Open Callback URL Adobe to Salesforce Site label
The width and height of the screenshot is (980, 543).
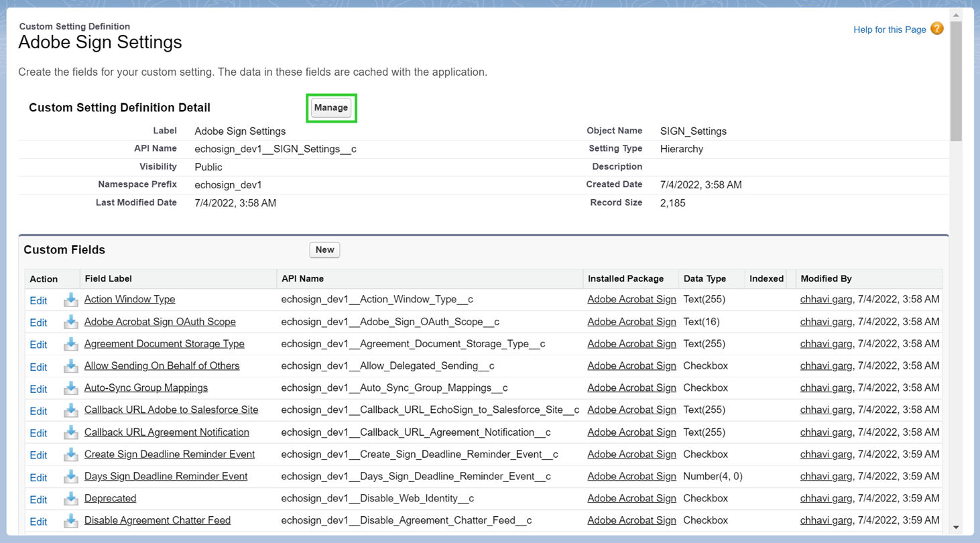(x=171, y=410)
